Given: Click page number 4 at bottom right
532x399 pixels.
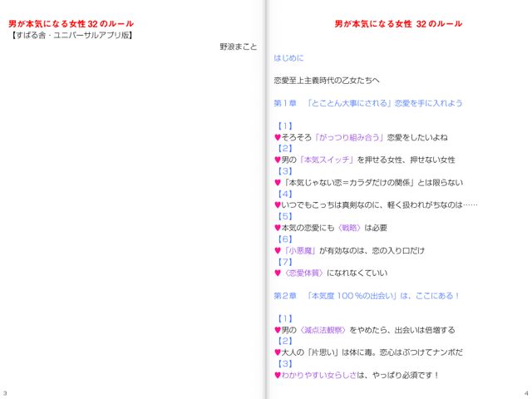Looking at the screenshot, I should click(x=526, y=394).
